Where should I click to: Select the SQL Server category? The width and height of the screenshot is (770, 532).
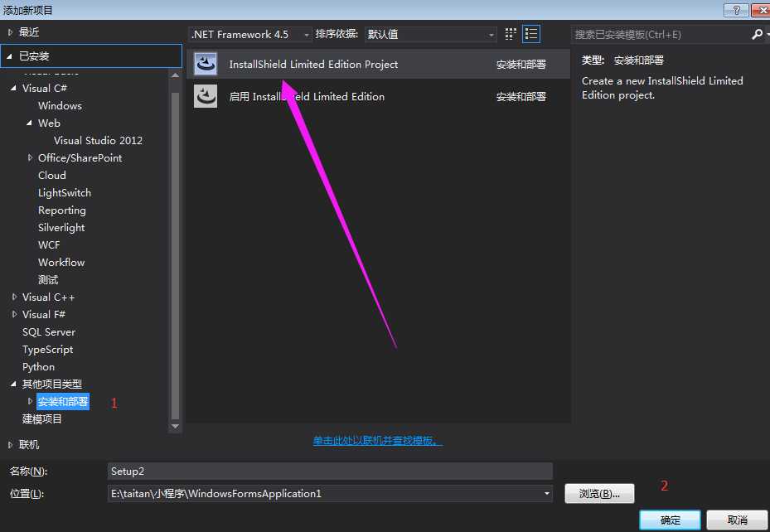[x=49, y=331]
